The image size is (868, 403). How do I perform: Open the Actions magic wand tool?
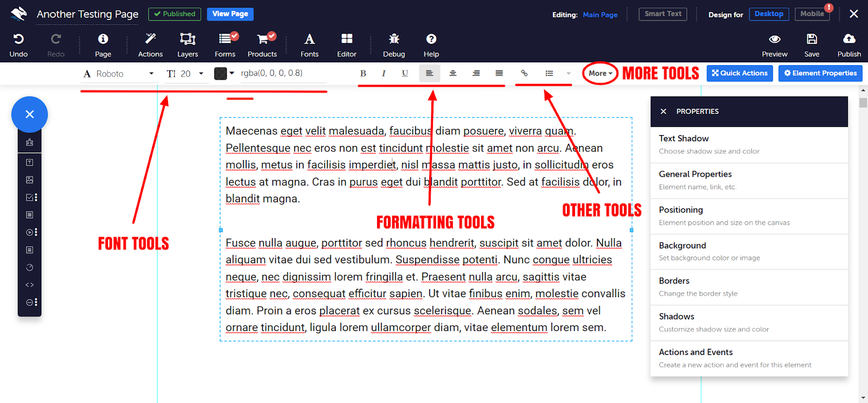150,39
